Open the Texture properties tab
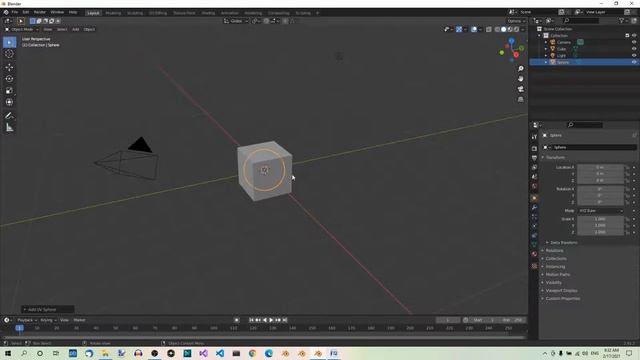The image size is (640, 360). [534, 266]
